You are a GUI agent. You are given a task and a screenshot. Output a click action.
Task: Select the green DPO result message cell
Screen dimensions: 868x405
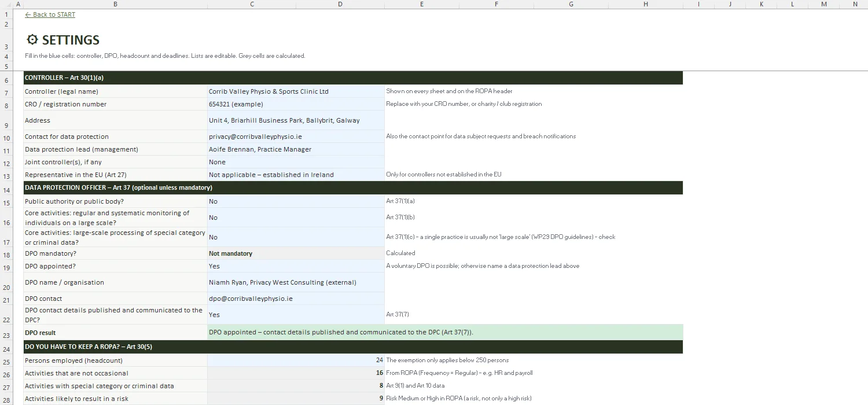pos(445,333)
